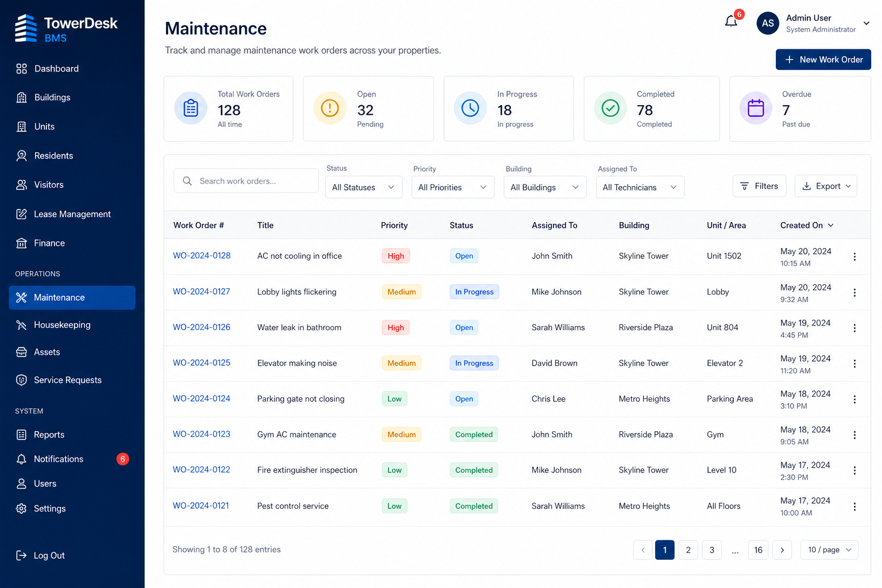Click the search magnifier icon

point(187,181)
